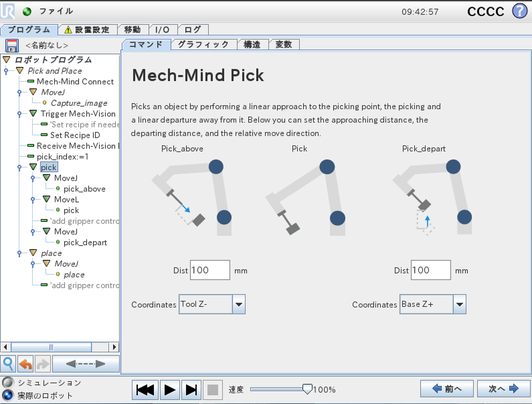Collapse the place folder triangle
The height and width of the screenshot is (404, 532).
click(33, 253)
